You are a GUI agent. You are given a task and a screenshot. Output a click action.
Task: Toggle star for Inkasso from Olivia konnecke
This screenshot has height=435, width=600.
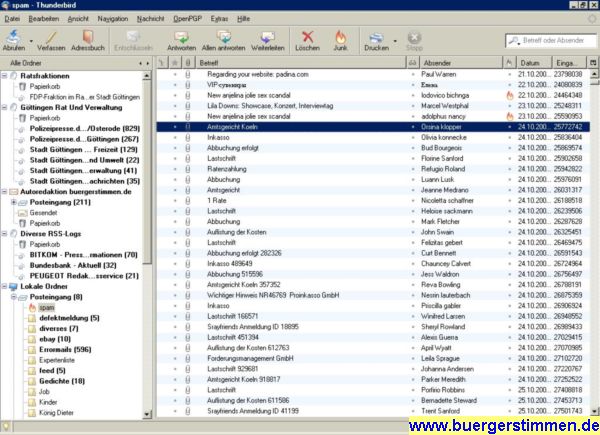tap(175, 137)
